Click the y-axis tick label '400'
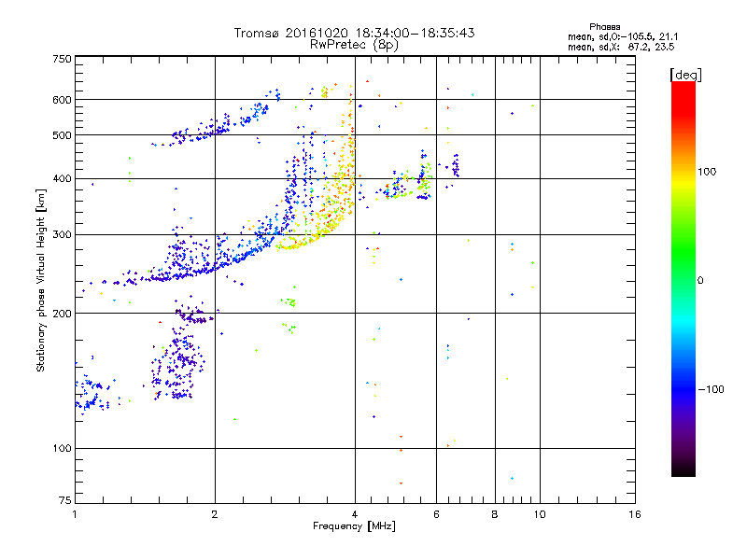 (62, 178)
